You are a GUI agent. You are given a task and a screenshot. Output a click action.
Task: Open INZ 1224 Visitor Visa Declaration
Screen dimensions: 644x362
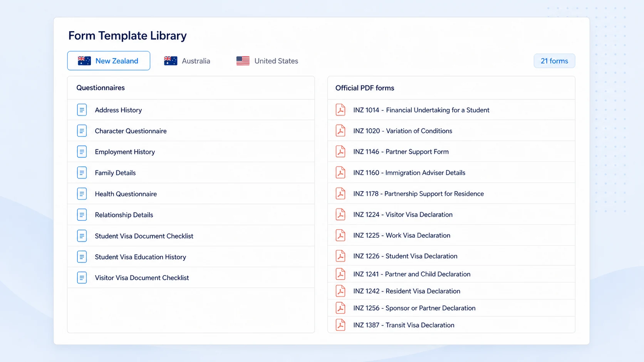pos(451,214)
